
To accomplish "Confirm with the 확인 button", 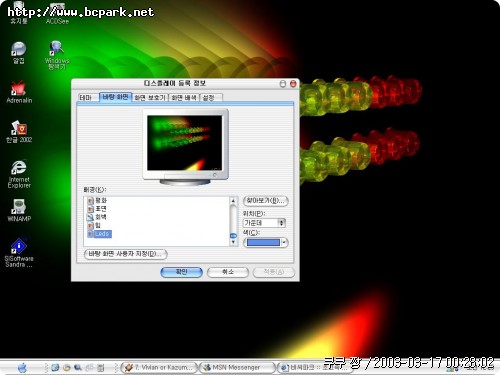I will click(181, 272).
